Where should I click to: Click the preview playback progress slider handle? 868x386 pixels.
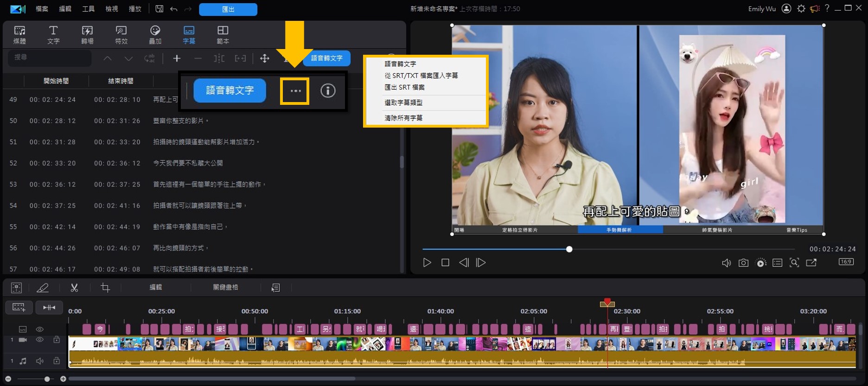pyautogui.click(x=569, y=249)
